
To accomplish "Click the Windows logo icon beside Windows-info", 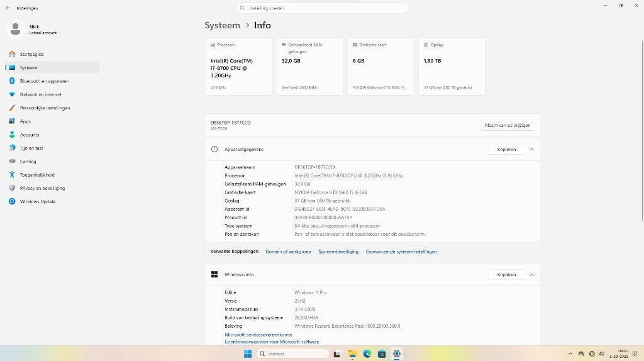I will coord(214,274).
